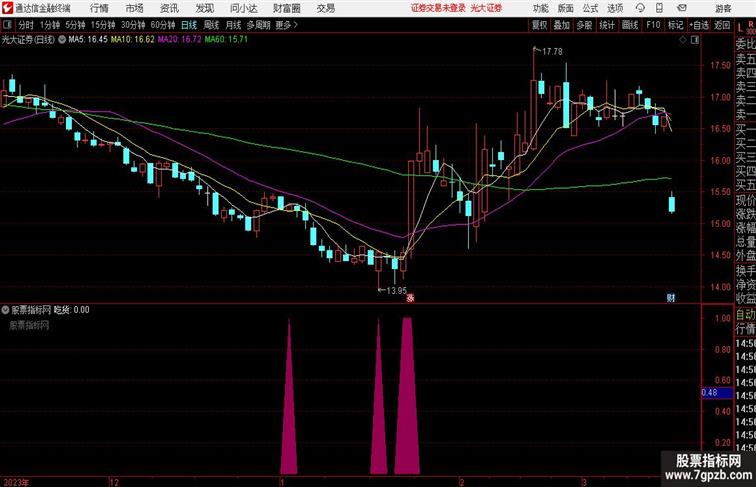
Task: Click the red 光大证券 broker link
Action: 486,8
